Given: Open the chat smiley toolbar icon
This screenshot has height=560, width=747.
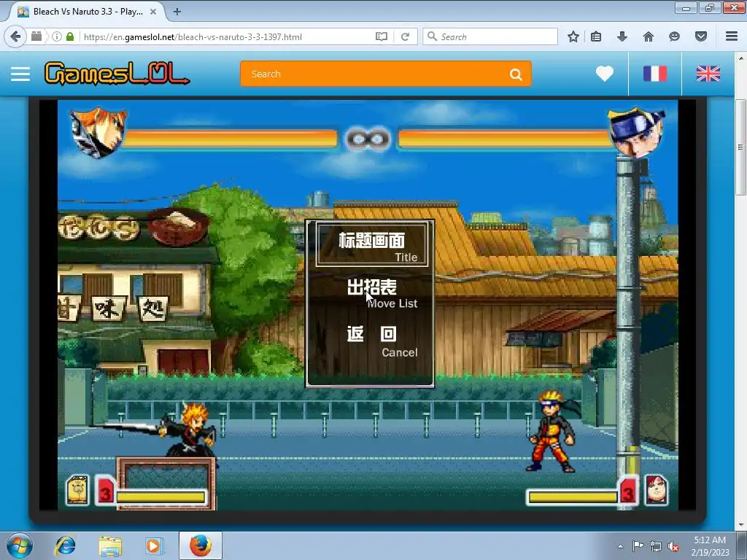Looking at the screenshot, I should pyautogui.click(x=674, y=36).
